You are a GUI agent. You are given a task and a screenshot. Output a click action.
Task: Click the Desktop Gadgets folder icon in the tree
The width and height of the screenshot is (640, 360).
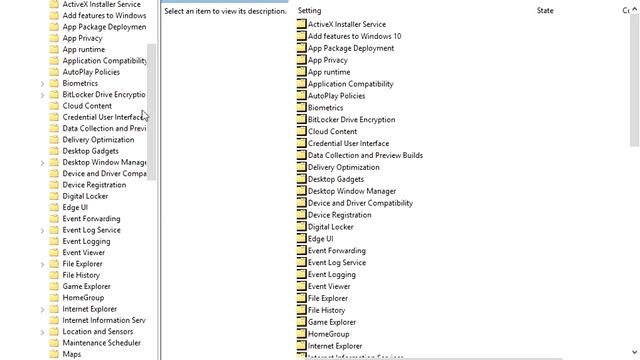click(x=54, y=151)
